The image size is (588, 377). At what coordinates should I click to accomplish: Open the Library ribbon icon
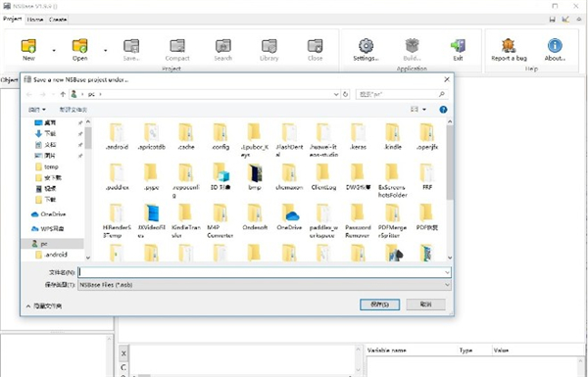click(x=269, y=46)
